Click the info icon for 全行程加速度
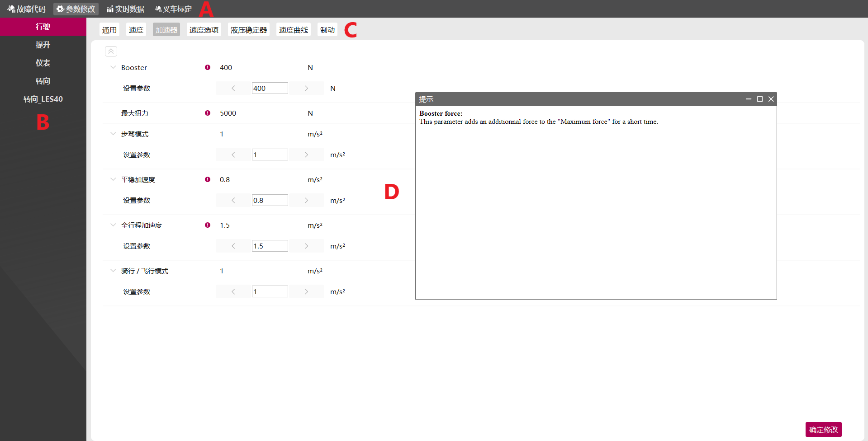Image resolution: width=868 pixels, height=441 pixels. coord(208,225)
